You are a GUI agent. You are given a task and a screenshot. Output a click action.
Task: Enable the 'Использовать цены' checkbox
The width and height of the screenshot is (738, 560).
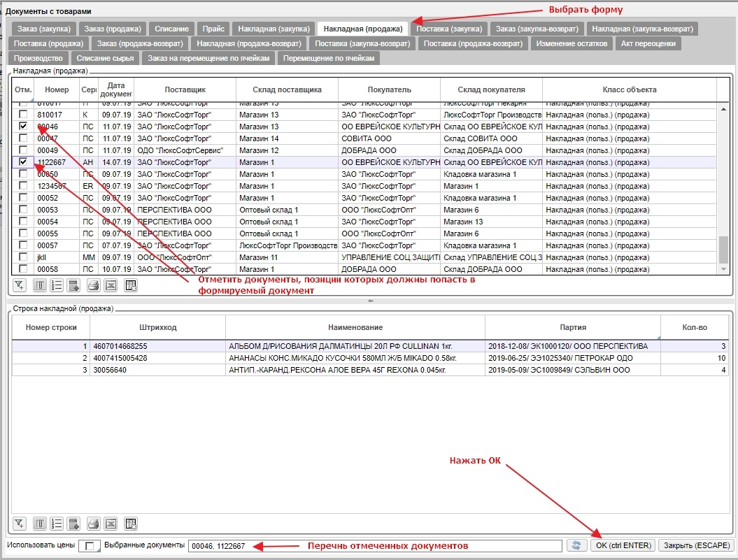[x=89, y=547]
